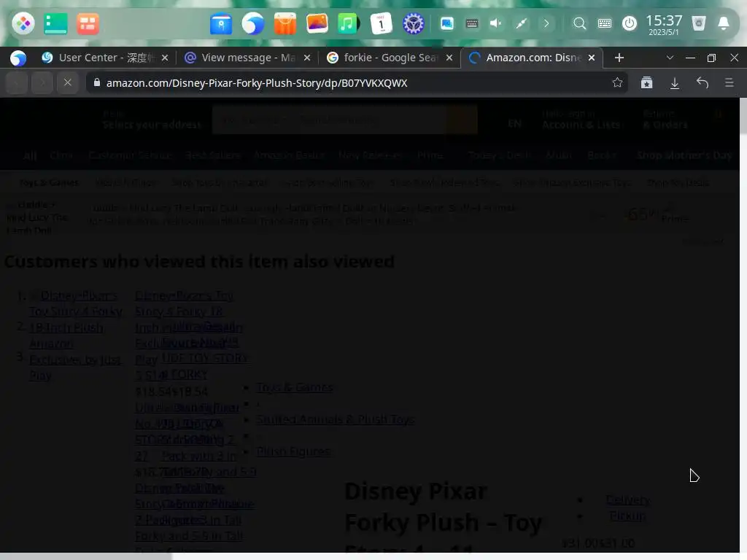Open the multitasking view icon in the dock

55,23
